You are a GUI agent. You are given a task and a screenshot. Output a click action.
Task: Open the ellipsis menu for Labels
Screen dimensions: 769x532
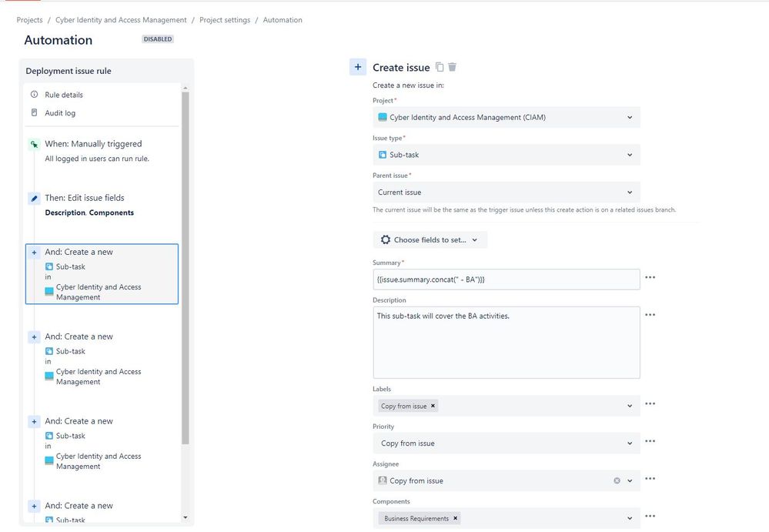[650, 403]
